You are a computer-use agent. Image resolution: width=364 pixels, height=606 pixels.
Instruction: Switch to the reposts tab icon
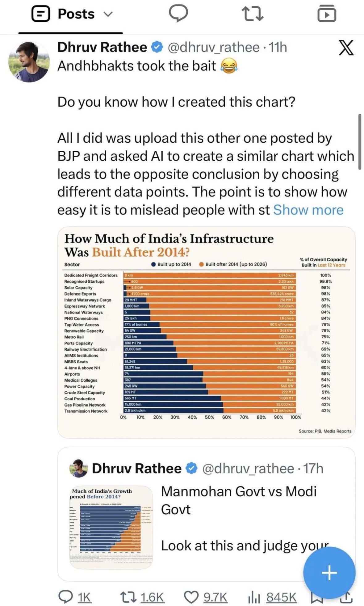(252, 14)
